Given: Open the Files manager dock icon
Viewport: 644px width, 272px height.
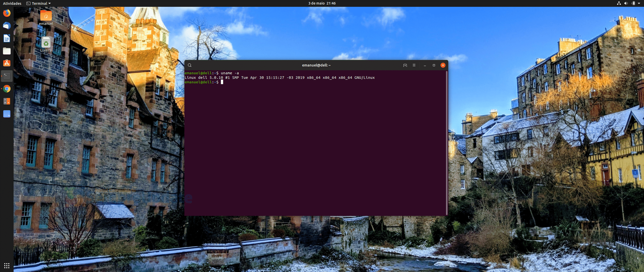Looking at the screenshot, I should tap(7, 51).
